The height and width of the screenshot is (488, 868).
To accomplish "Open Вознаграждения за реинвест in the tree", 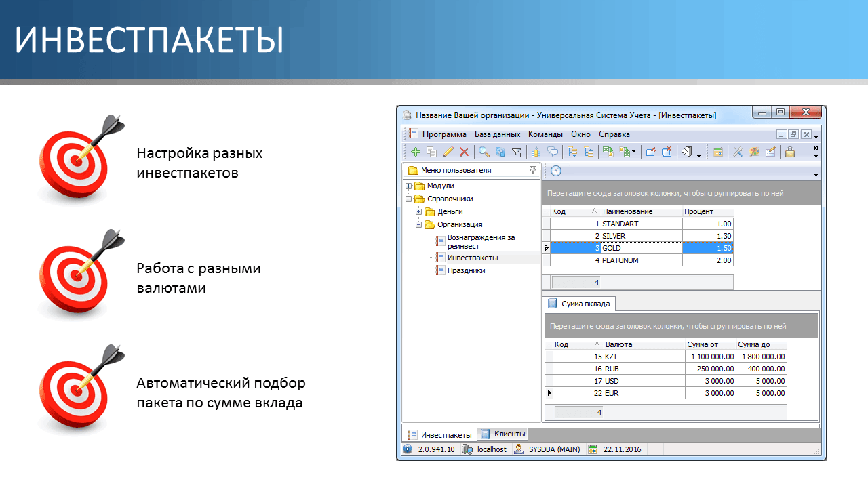I will point(481,241).
